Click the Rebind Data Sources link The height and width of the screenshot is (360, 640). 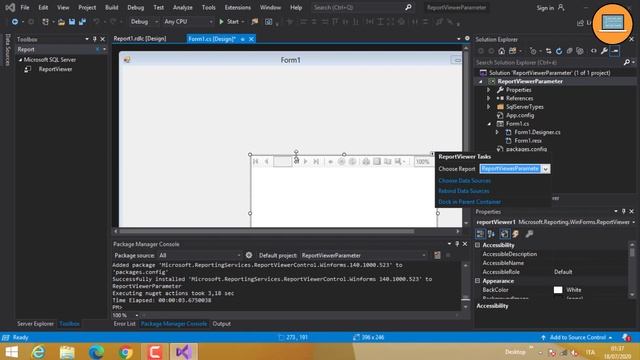pos(464,191)
